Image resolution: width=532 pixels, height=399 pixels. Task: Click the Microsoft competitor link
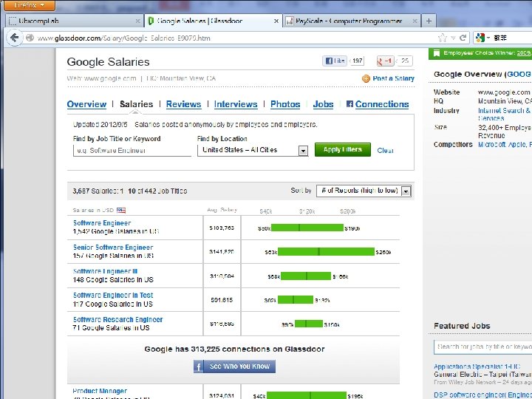point(491,145)
